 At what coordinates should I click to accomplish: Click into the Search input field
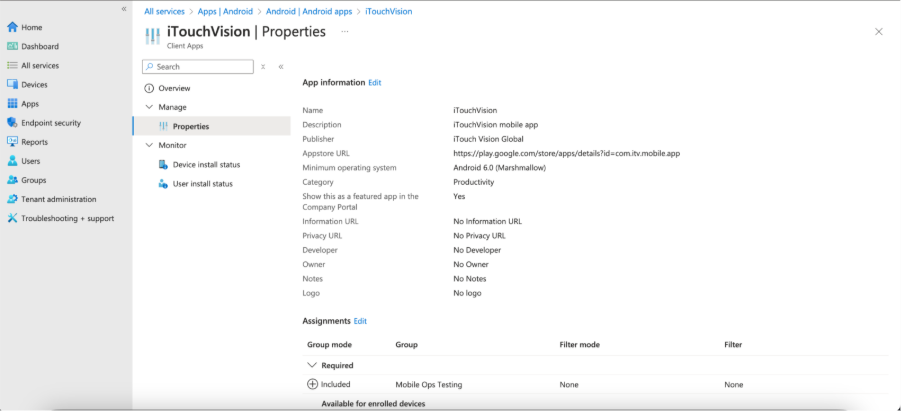[x=198, y=67]
